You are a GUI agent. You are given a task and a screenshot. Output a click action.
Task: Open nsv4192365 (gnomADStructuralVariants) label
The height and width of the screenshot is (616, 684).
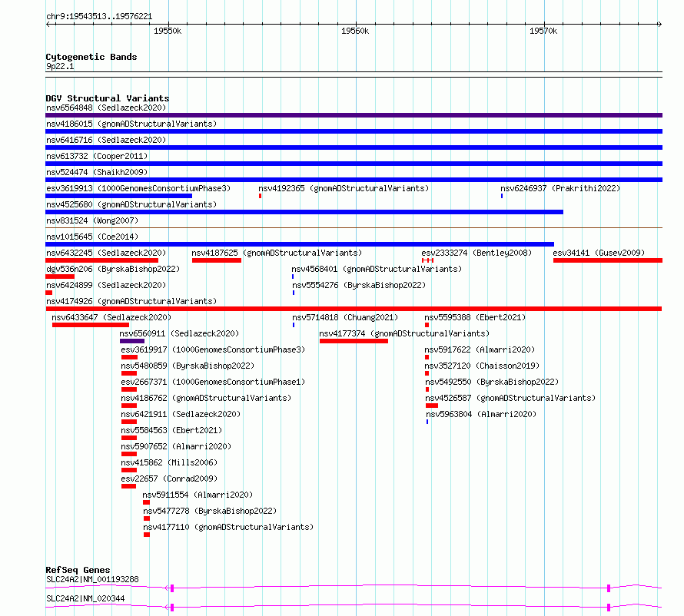point(344,188)
